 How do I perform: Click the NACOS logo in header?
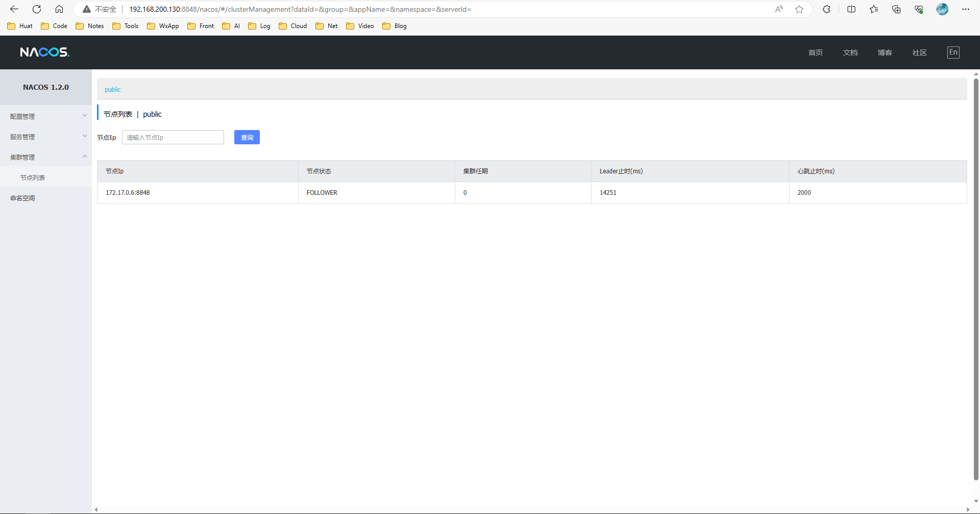click(44, 52)
